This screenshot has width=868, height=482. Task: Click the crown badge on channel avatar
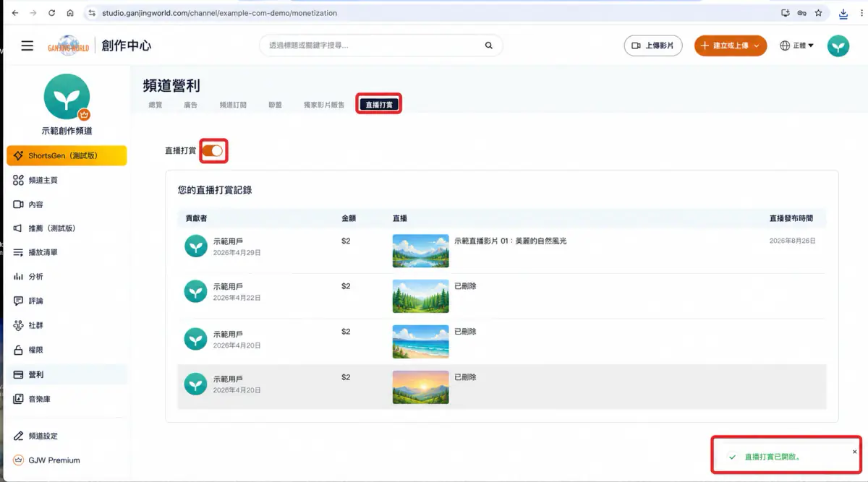84,114
